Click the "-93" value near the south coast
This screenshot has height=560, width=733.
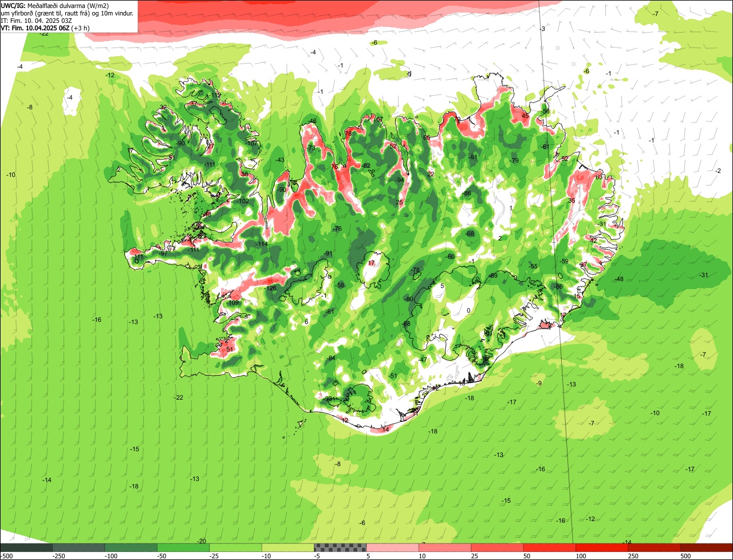(328, 399)
